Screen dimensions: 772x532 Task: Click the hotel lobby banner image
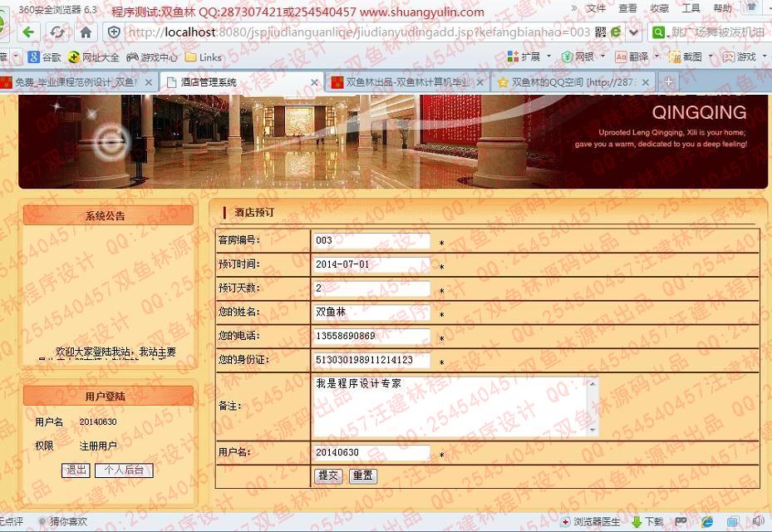tap(393, 142)
